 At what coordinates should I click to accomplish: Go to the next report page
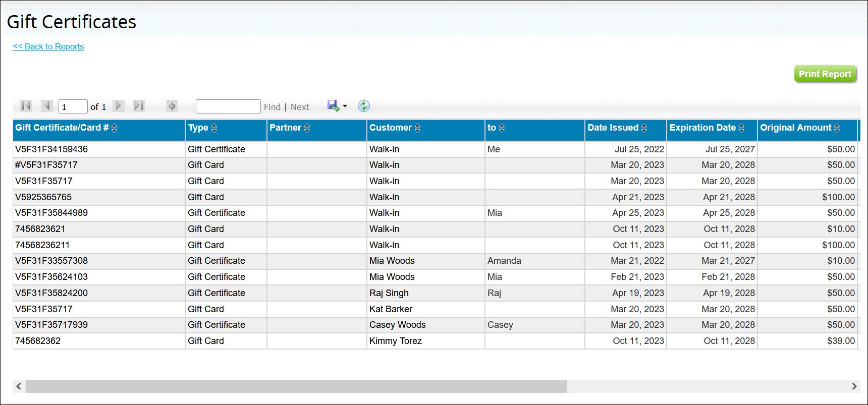119,106
